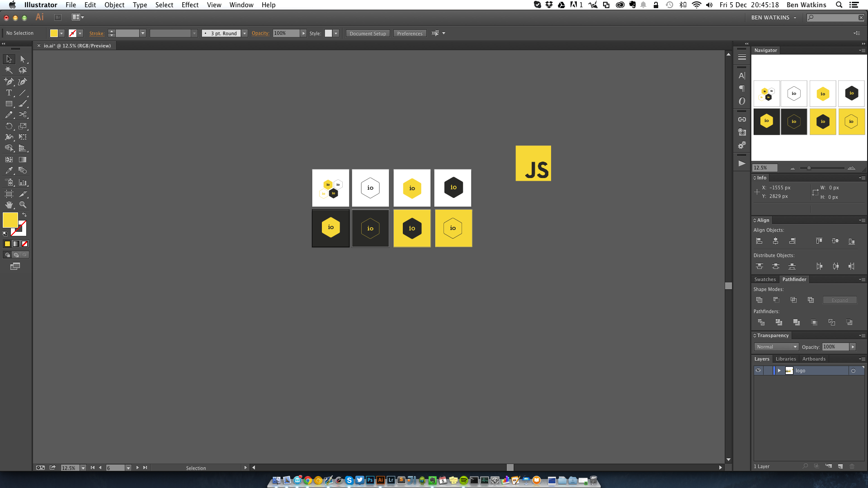Click Unite shape mode icon
The width and height of the screenshot is (868, 488).
coord(759,300)
